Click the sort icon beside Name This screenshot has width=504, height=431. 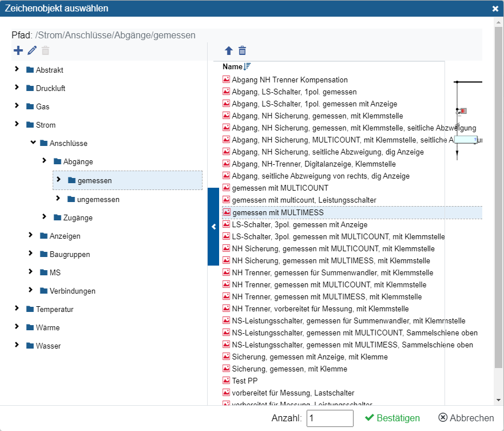coord(247,67)
